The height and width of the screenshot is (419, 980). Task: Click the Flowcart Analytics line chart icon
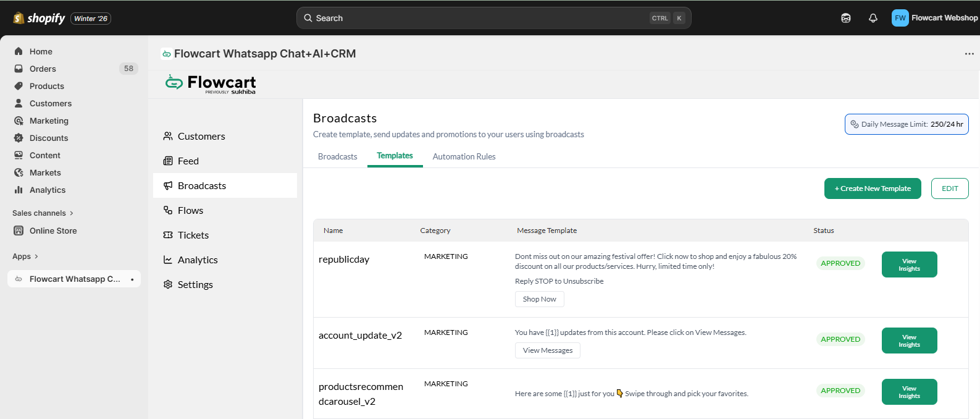click(x=168, y=260)
